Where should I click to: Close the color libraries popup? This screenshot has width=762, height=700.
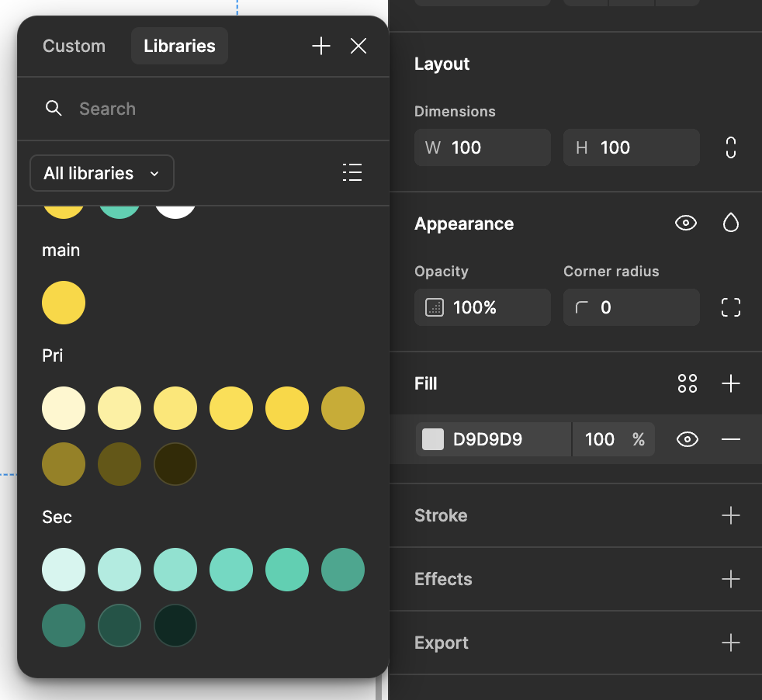click(x=358, y=47)
